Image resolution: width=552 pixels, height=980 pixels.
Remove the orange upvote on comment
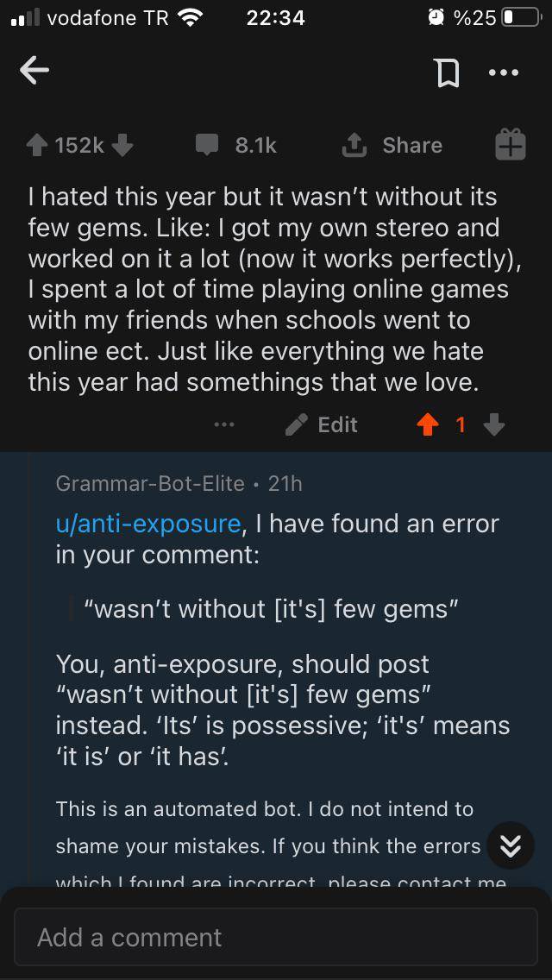point(427,424)
